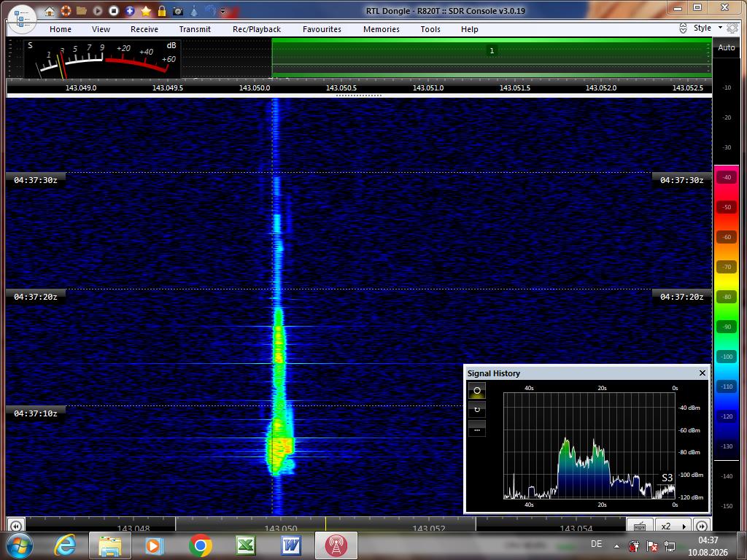Click the blue flask icon in toolbar
Image resolution: width=747 pixels, height=560 pixels.
194,10
